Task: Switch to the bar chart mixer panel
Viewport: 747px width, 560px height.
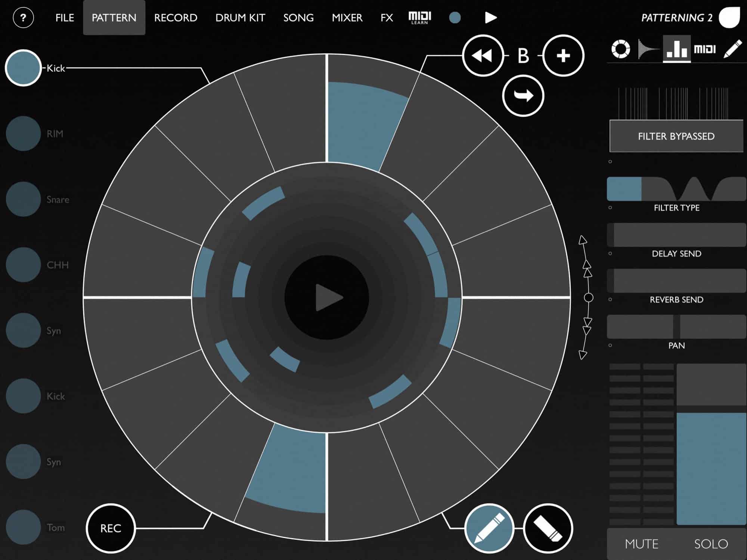Action: (676, 49)
